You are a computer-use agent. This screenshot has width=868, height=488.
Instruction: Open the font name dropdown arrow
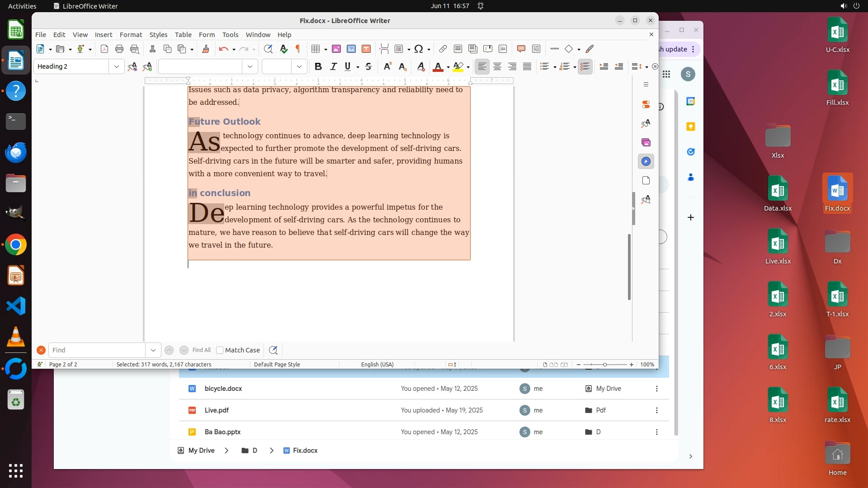(250, 66)
